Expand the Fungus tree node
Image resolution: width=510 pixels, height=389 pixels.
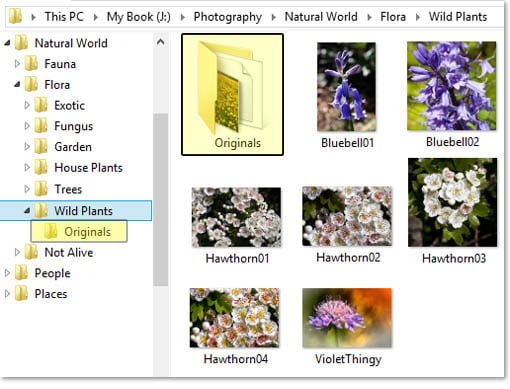pyautogui.click(x=27, y=126)
